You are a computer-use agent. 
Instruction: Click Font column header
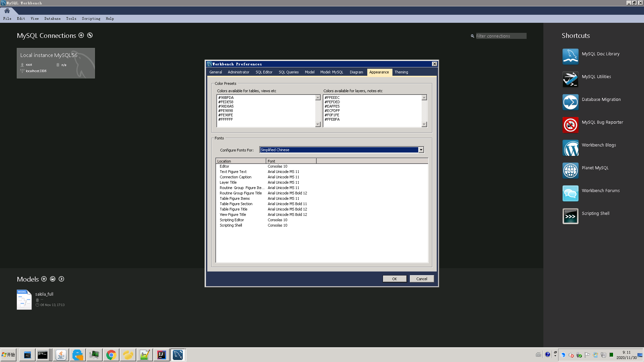click(x=291, y=161)
